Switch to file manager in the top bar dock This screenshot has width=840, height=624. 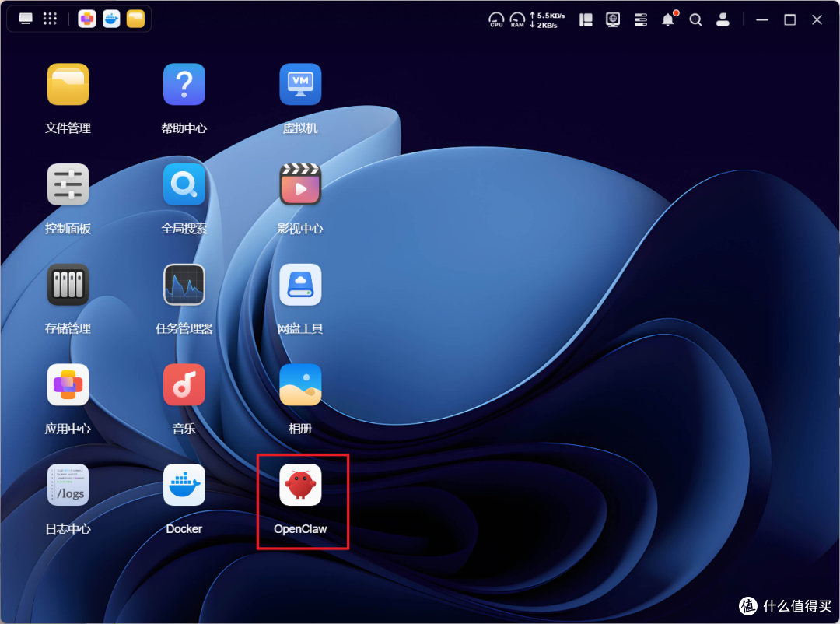[x=135, y=19]
